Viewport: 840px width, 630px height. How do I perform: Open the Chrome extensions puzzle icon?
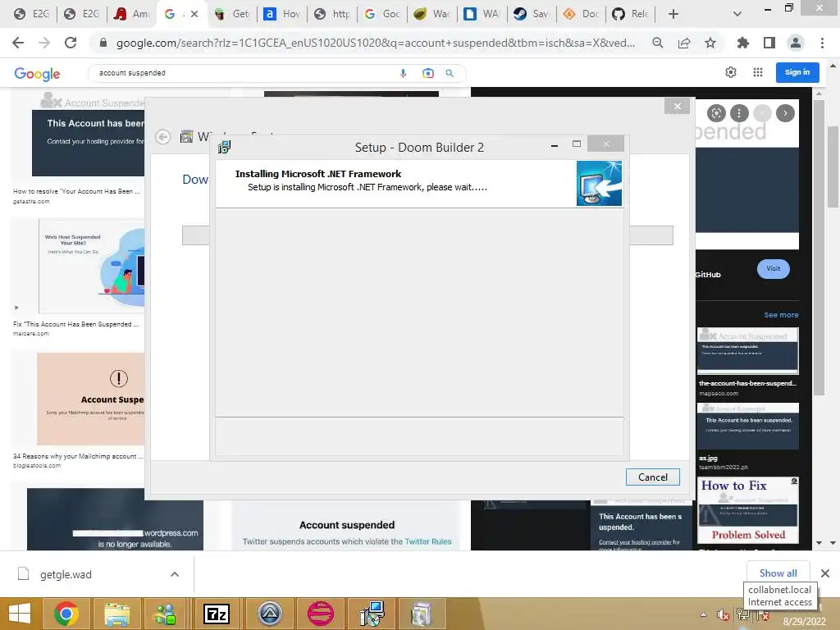click(743, 43)
